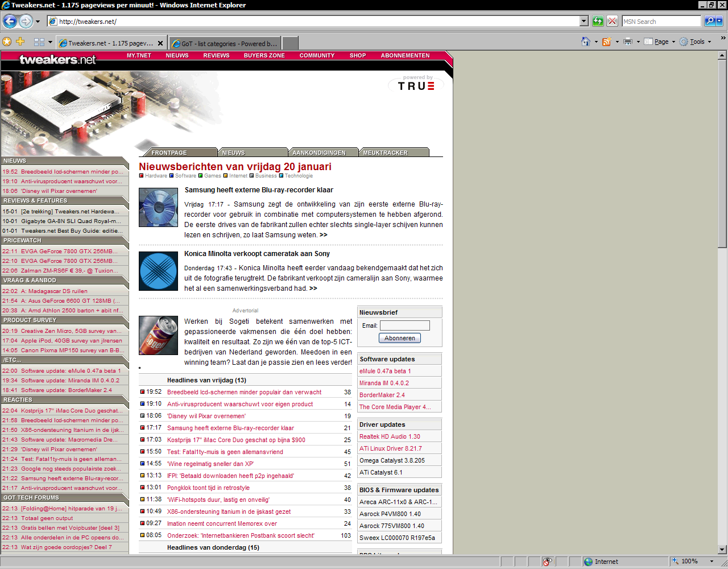728x569 pixels.
Task: Open Realtek HD Audio 1.30 driver update
Action: coord(390,436)
